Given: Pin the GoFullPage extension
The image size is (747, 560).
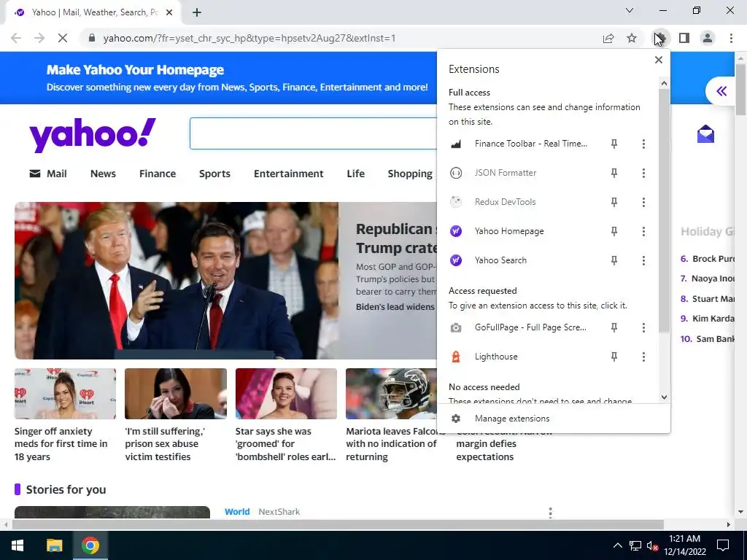Looking at the screenshot, I should [x=614, y=327].
